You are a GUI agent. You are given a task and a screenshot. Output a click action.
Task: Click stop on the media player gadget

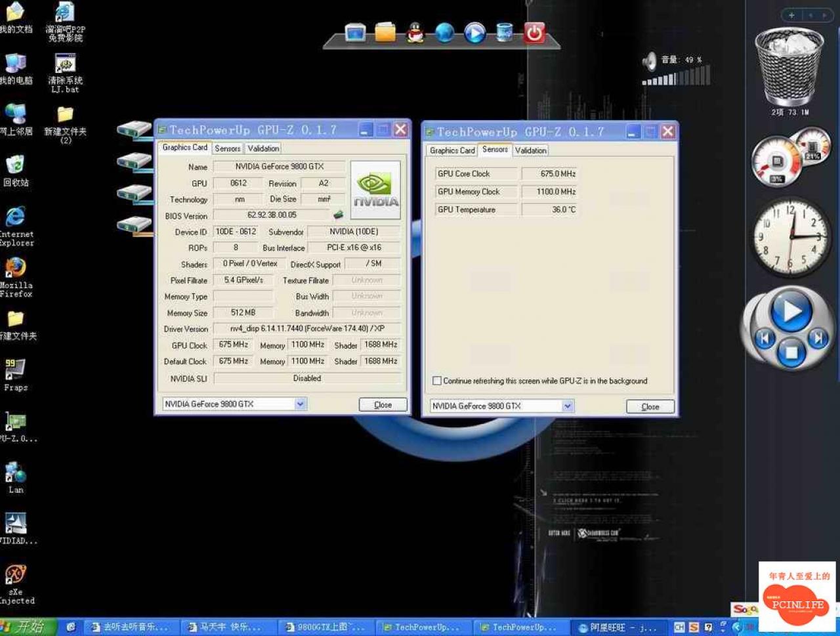click(791, 353)
